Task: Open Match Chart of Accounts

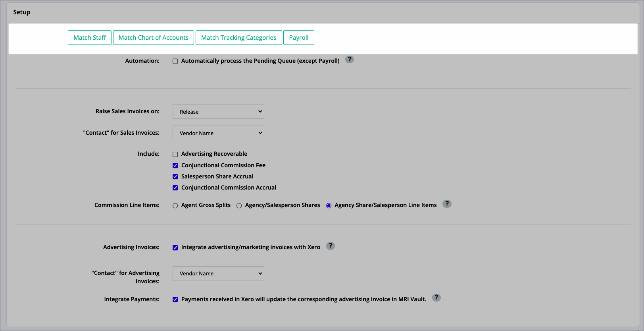Action: tap(154, 37)
